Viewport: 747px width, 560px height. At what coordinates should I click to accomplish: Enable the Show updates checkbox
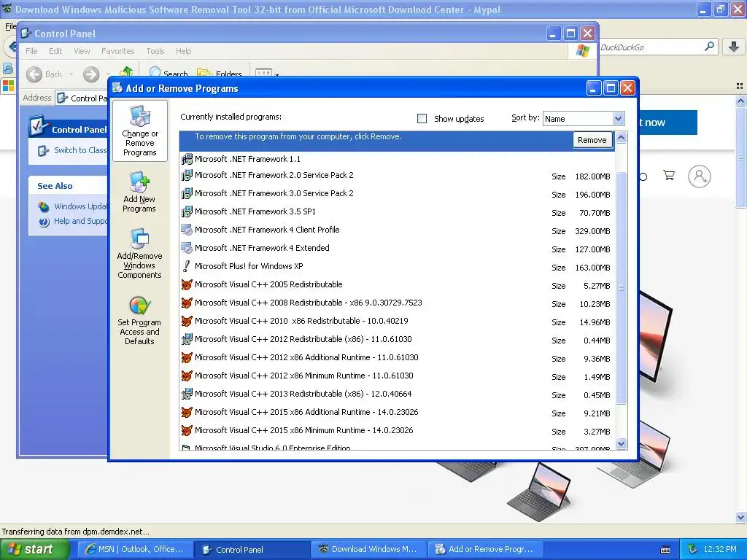pos(422,119)
